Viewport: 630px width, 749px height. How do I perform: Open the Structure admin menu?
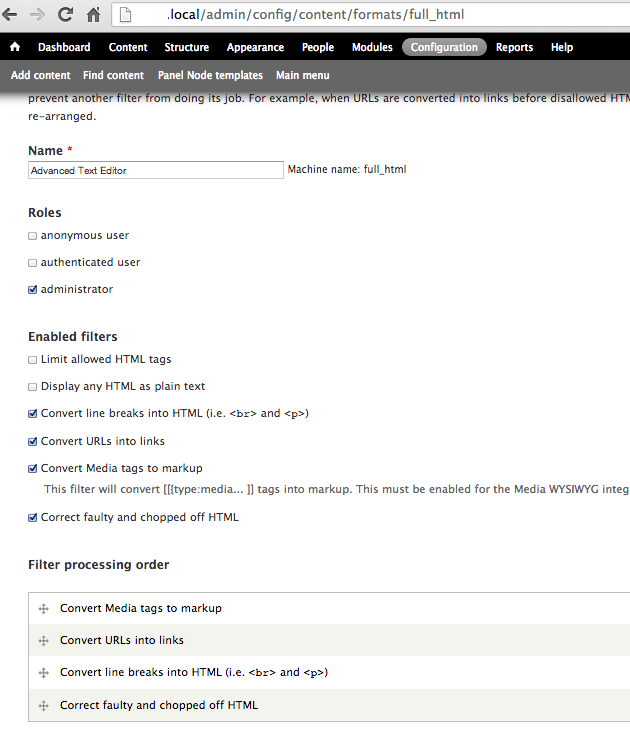187,47
